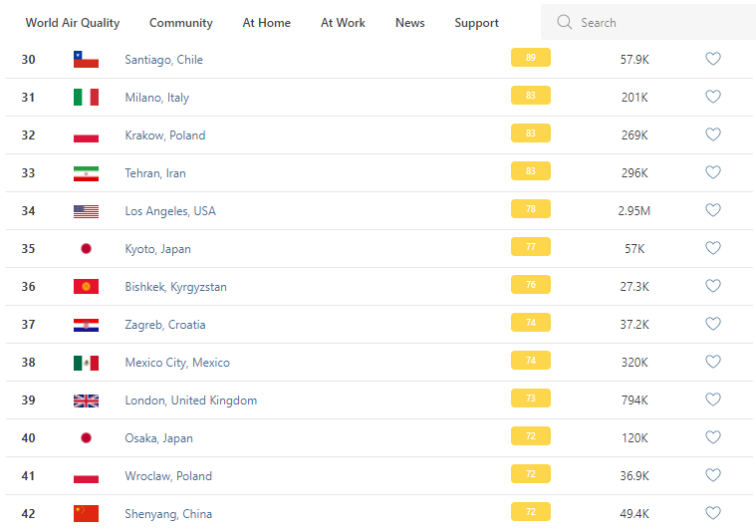Screen dimensions: 756x532
Task: Click the Croatia flag icon
Action: [86, 325]
